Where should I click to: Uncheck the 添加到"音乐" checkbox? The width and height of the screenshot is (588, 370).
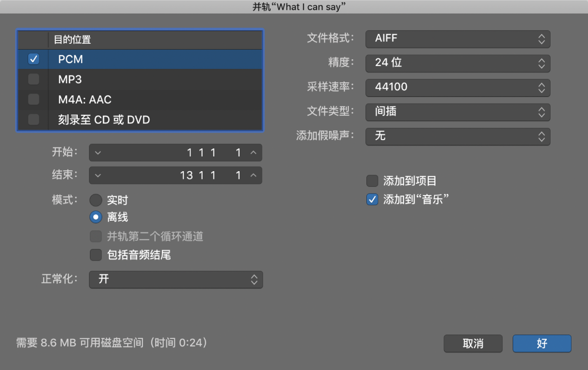tap(372, 199)
